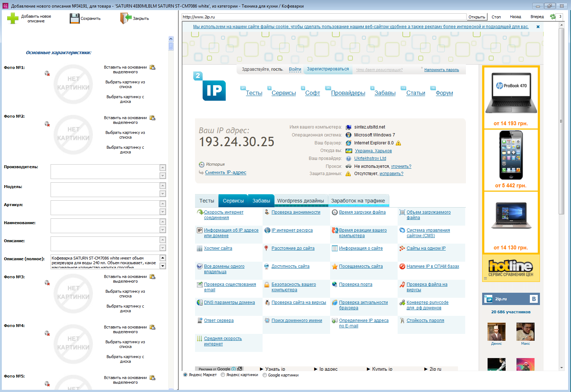Click the down stepper of Артикул field
Viewport: 571px width, 392px height.
pyautogui.click(x=163, y=212)
